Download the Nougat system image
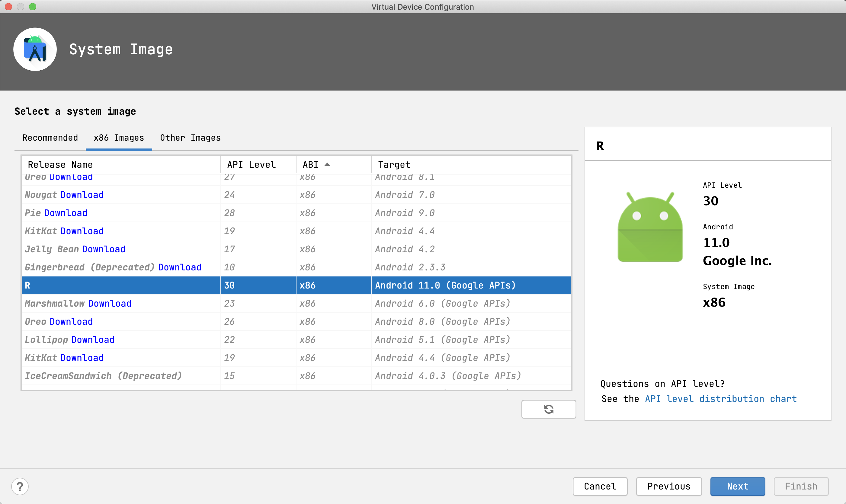 [82, 195]
